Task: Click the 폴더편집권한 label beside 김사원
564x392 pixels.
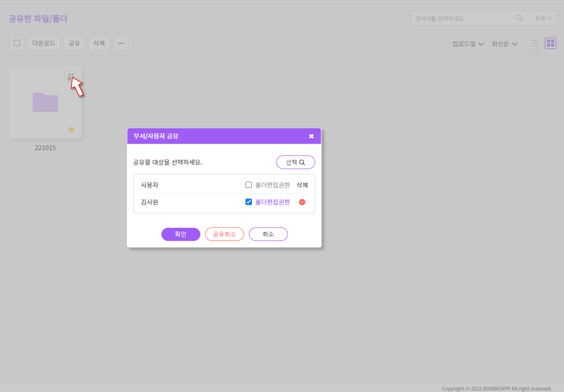Action: pyautogui.click(x=273, y=202)
